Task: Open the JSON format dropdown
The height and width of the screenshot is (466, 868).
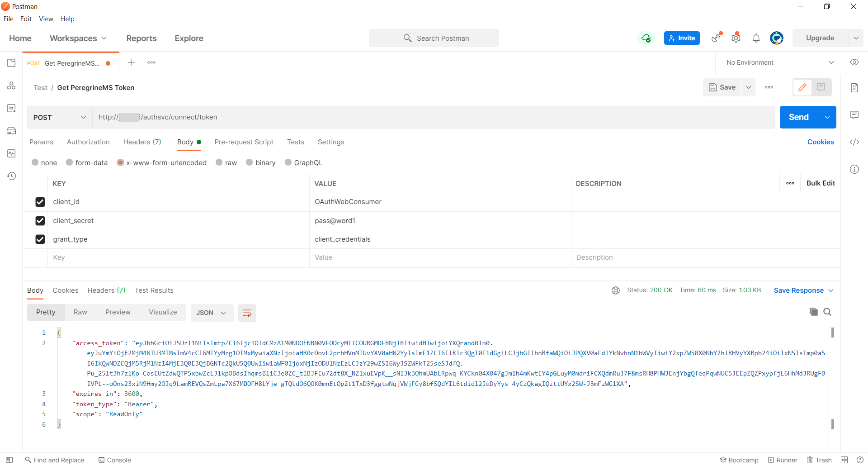Action: click(x=212, y=313)
